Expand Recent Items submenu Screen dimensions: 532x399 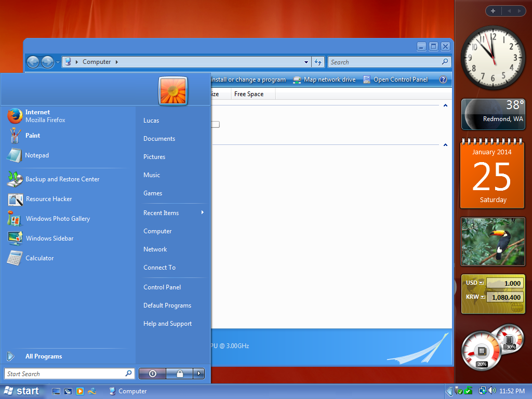[x=173, y=212]
